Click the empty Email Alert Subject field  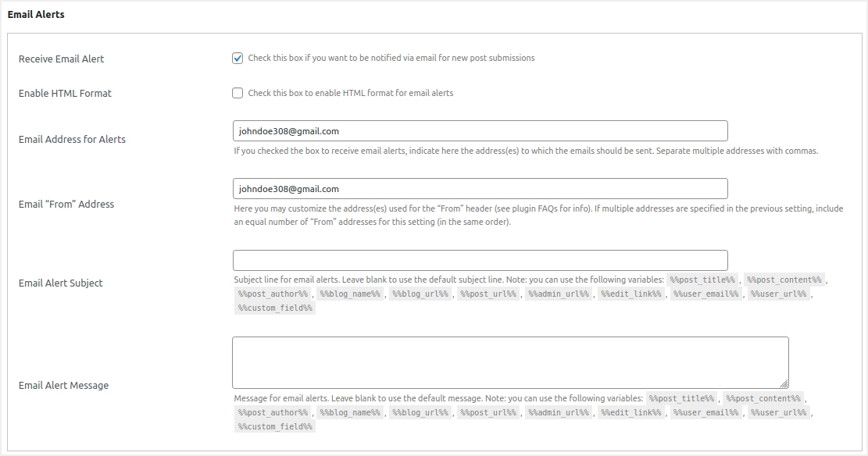pyautogui.click(x=480, y=260)
